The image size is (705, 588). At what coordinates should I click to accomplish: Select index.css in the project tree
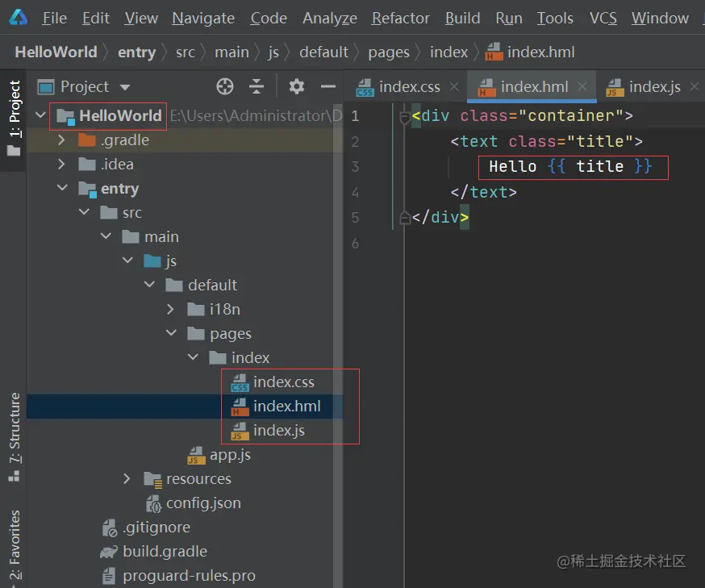[273, 382]
